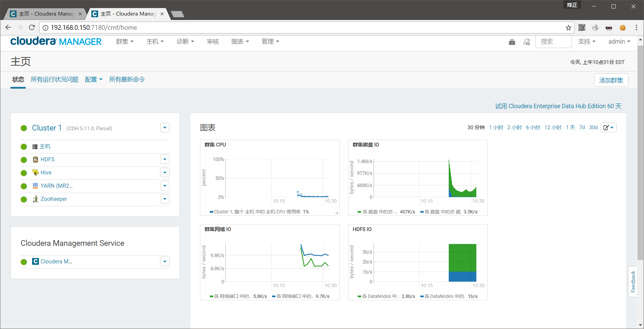644x329 pixels.
Task: Open the HDFS IO chart
Action: click(x=418, y=262)
